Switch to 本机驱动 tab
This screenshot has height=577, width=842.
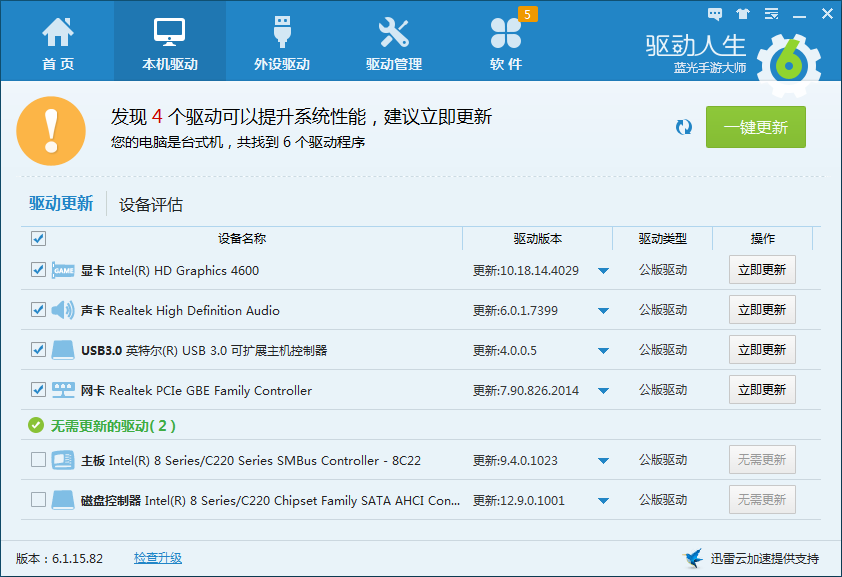point(170,43)
